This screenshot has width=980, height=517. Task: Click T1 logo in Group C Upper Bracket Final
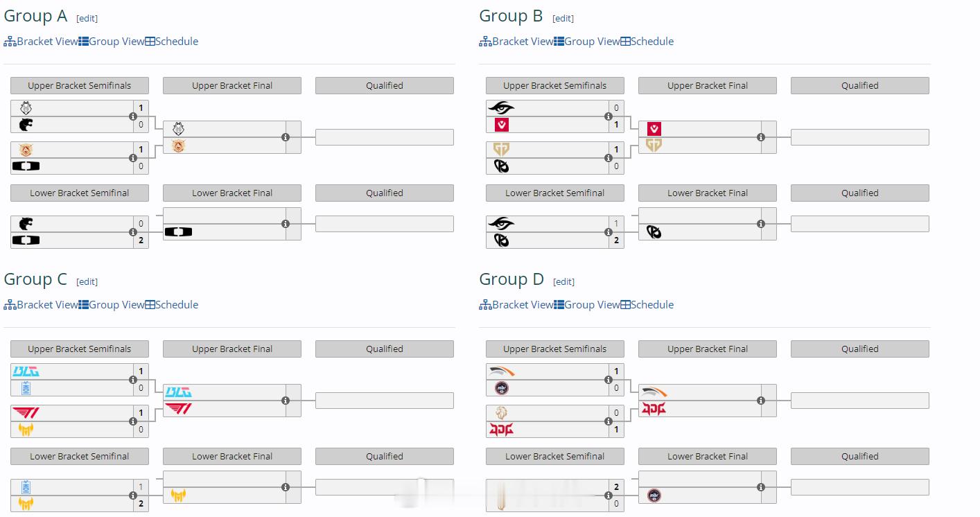tap(178, 409)
